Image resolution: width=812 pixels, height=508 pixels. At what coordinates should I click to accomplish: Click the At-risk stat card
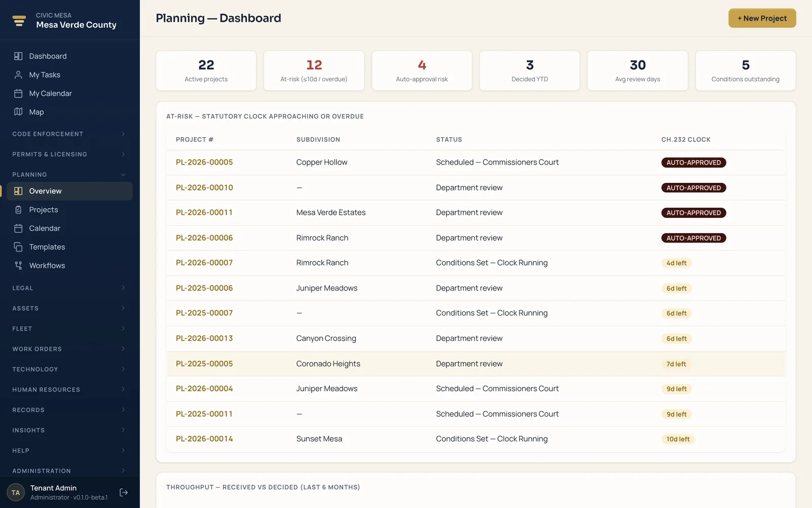click(314, 71)
